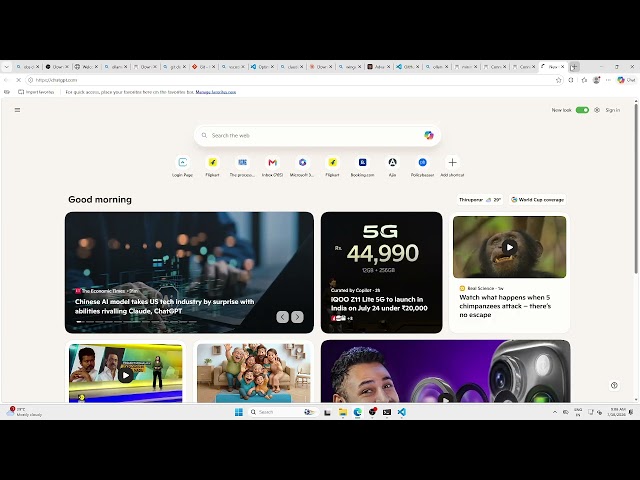Play the chimpanzee video thumbnail
The width and height of the screenshot is (640, 480).
[509, 247]
